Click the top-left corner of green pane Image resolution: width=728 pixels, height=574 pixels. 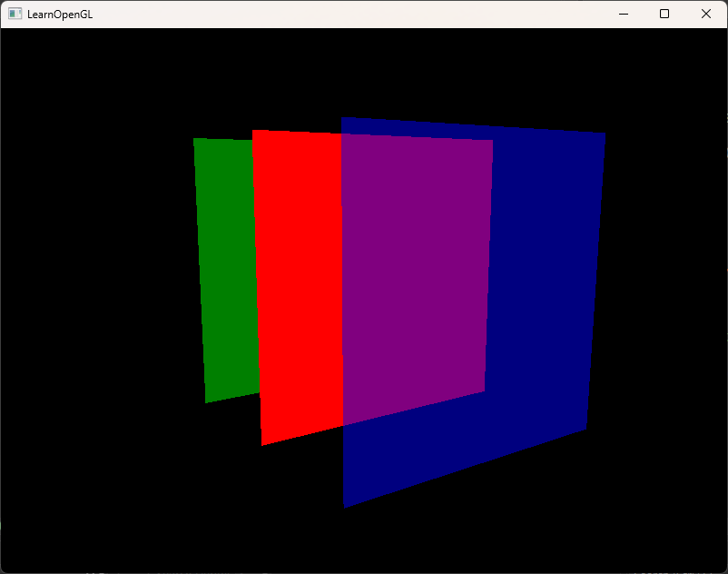click(x=195, y=140)
